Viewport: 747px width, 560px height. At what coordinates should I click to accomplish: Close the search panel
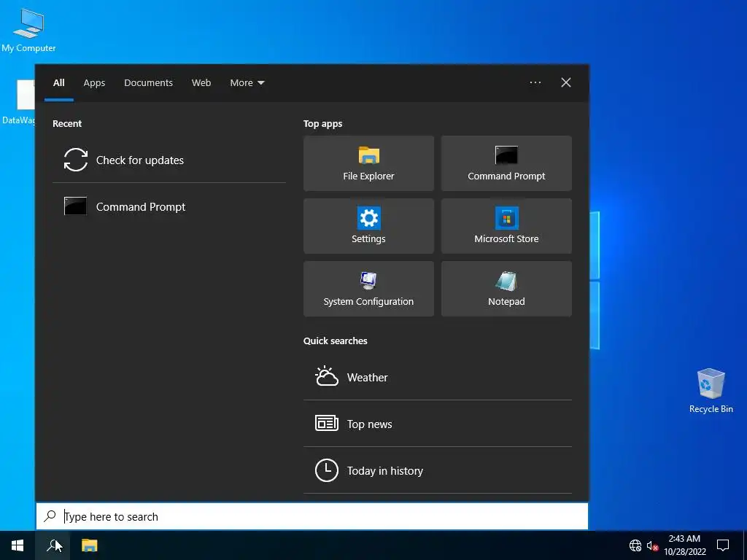coord(565,82)
